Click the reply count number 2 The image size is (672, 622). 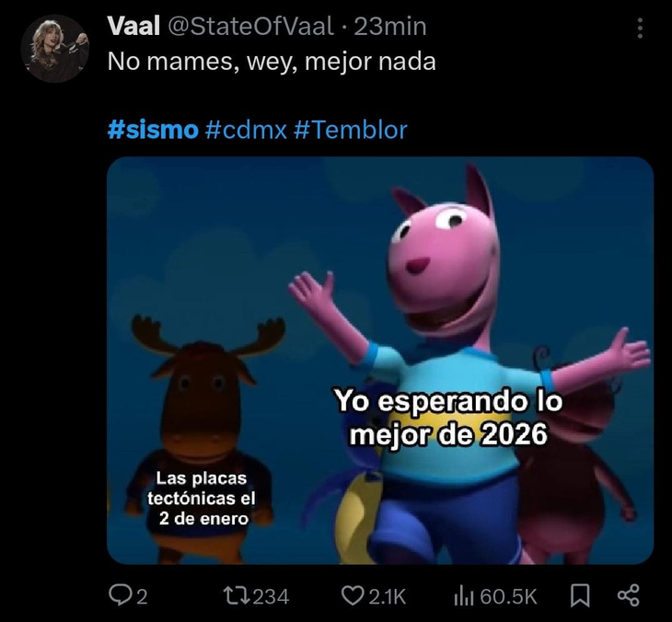coord(142,596)
